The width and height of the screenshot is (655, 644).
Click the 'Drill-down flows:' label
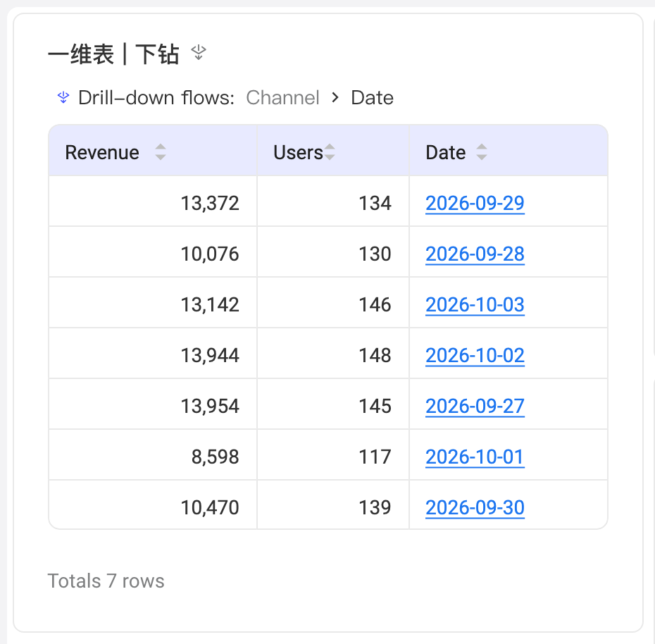156,98
